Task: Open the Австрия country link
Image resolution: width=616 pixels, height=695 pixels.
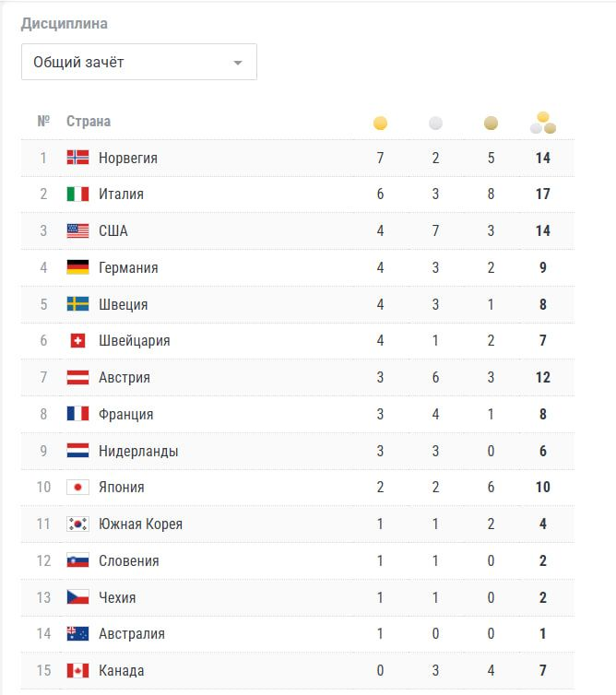Action: (x=124, y=378)
